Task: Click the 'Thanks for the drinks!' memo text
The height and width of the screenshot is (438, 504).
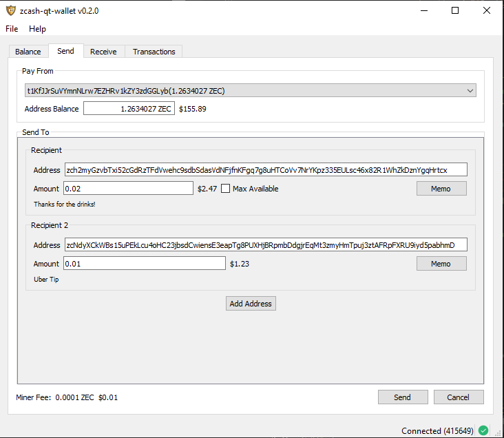Action: (65, 205)
